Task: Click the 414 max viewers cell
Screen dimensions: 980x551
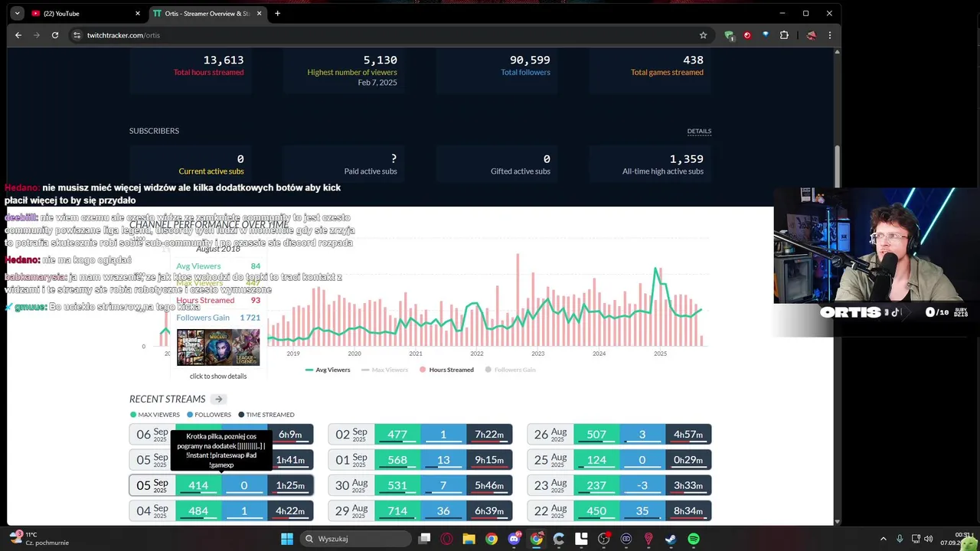Action: click(x=198, y=485)
